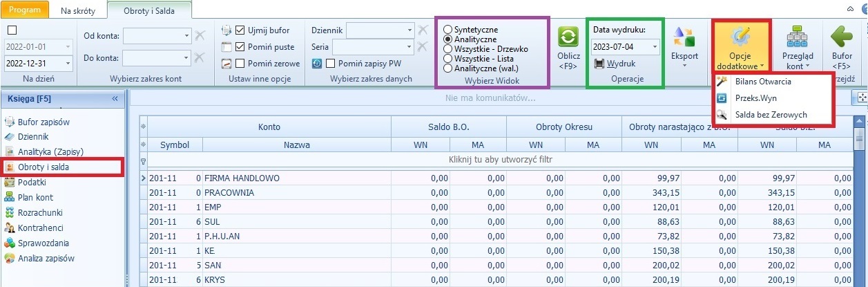Expand the Od konta combo box
This screenshot has height=287, width=868.
(187, 36)
